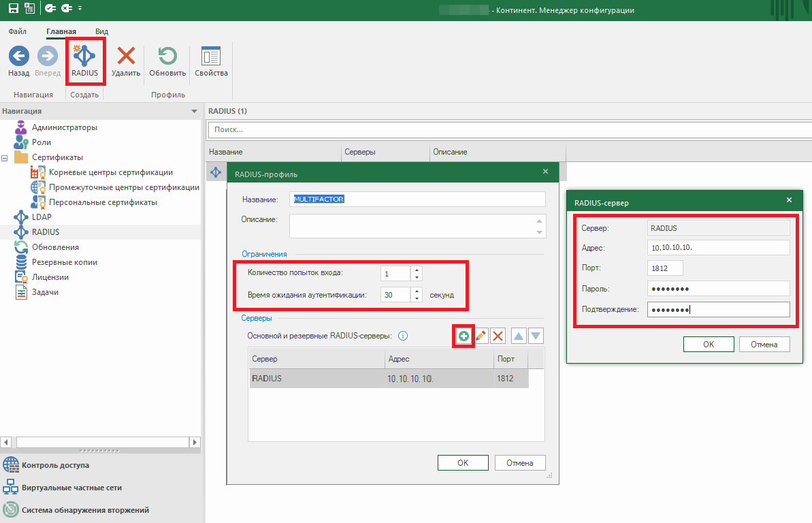812x523 pixels.
Task: Move server down with the down arrow
Action: [x=536, y=336]
